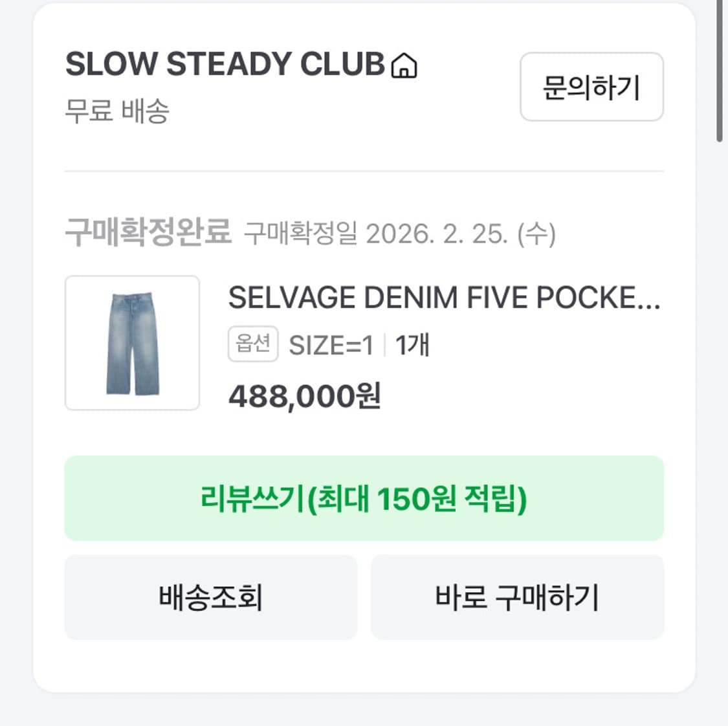Open the blue jeans product thumbnail
Viewport: 728px width, 726px height.
point(133,343)
